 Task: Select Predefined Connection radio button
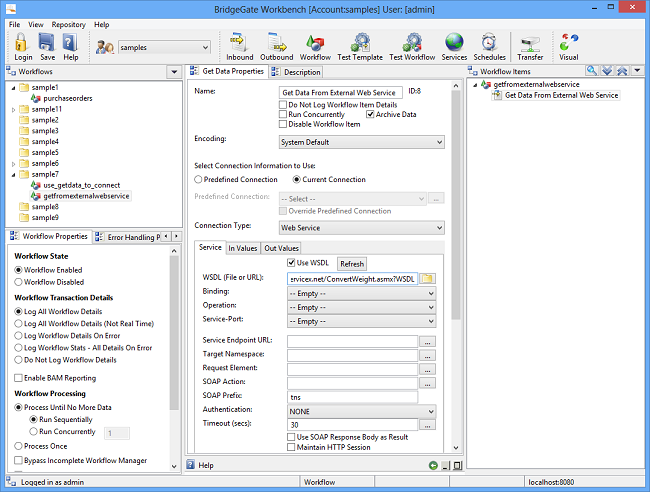[x=198, y=179]
